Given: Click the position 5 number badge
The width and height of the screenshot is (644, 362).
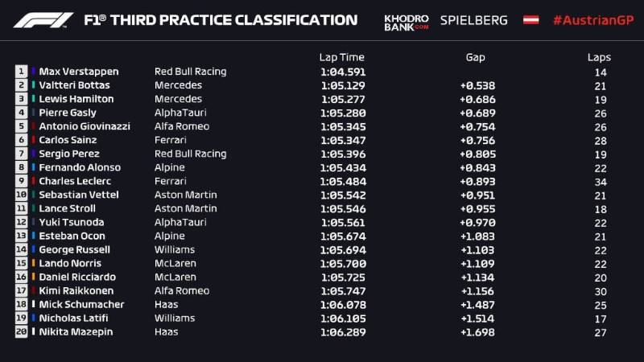Looking at the screenshot, I should tap(21, 126).
